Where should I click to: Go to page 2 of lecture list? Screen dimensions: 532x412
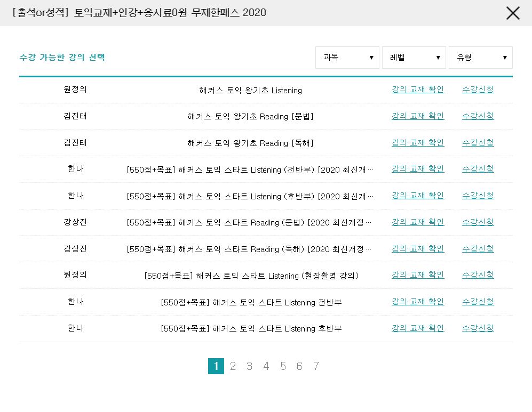click(233, 366)
